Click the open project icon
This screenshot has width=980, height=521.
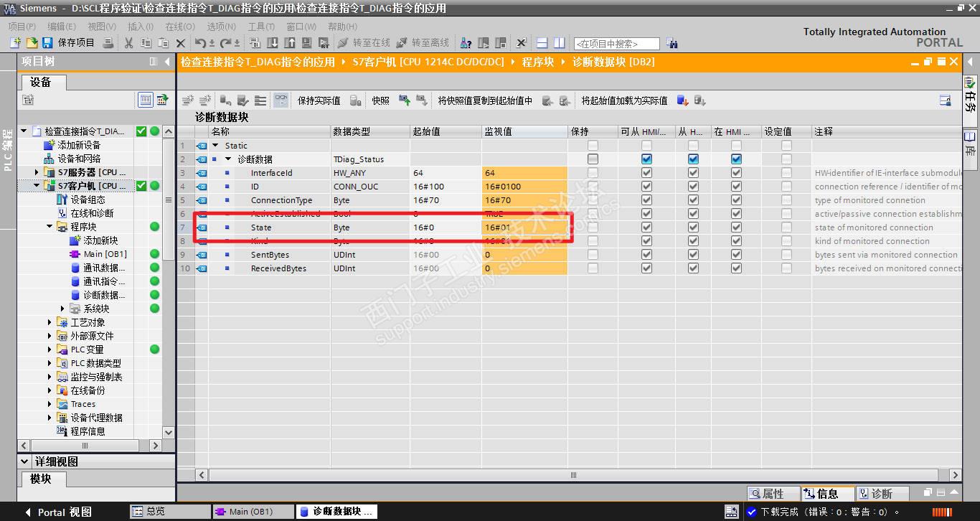[31, 43]
